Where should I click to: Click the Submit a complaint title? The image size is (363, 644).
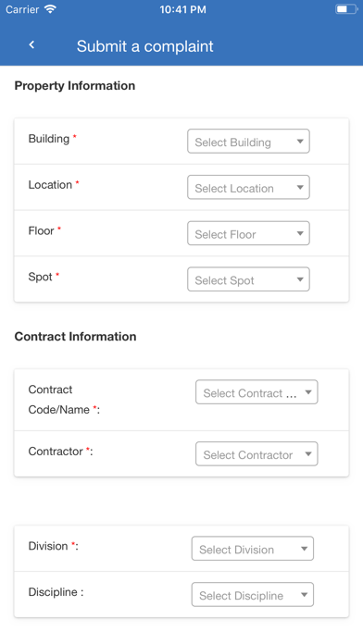pyautogui.click(x=144, y=46)
